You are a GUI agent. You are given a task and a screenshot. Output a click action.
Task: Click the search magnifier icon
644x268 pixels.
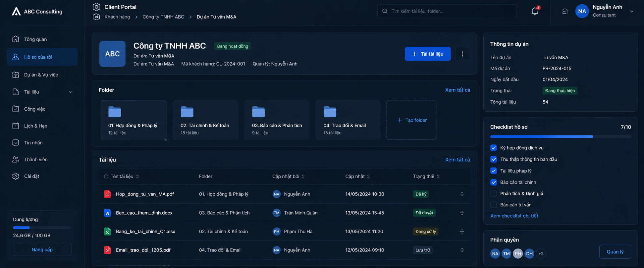[x=385, y=11]
